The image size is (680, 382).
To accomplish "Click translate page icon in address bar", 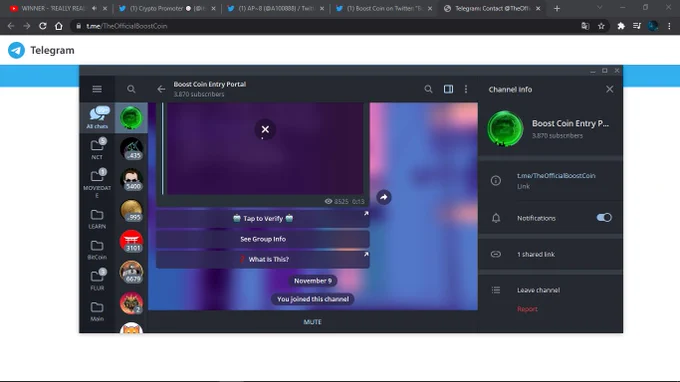I will coord(585,26).
